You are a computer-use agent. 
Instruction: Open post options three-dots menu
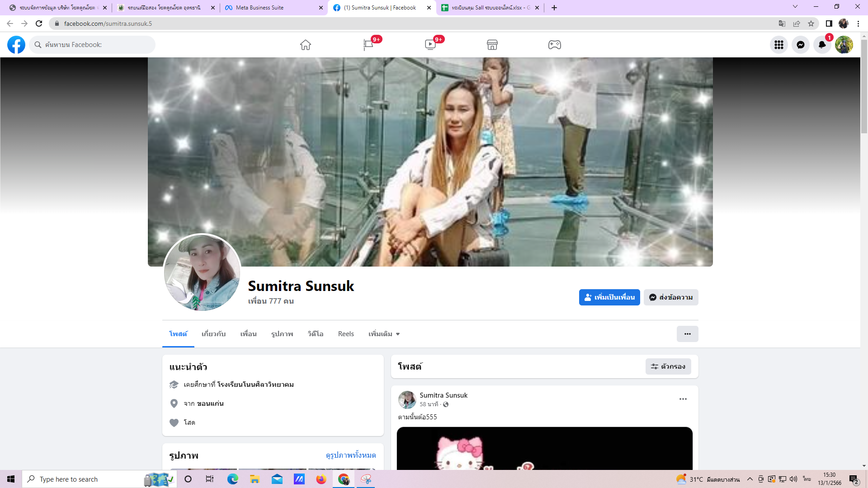(x=683, y=399)
